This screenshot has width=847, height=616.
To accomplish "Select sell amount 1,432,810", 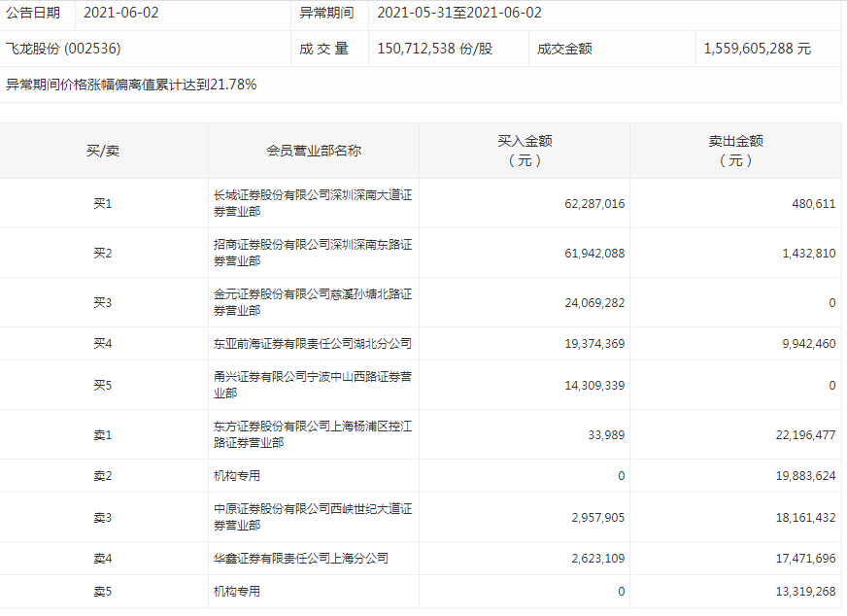I will 809,253.
